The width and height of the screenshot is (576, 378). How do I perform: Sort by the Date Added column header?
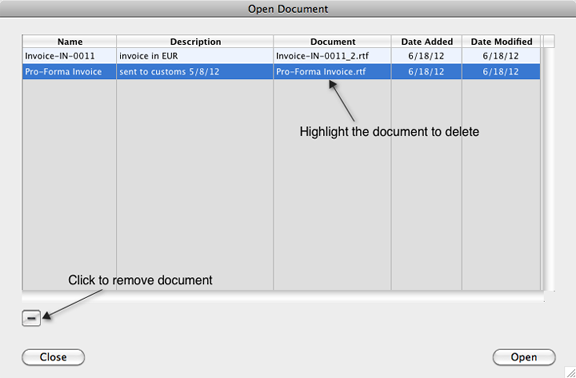(x=426, y=42)
